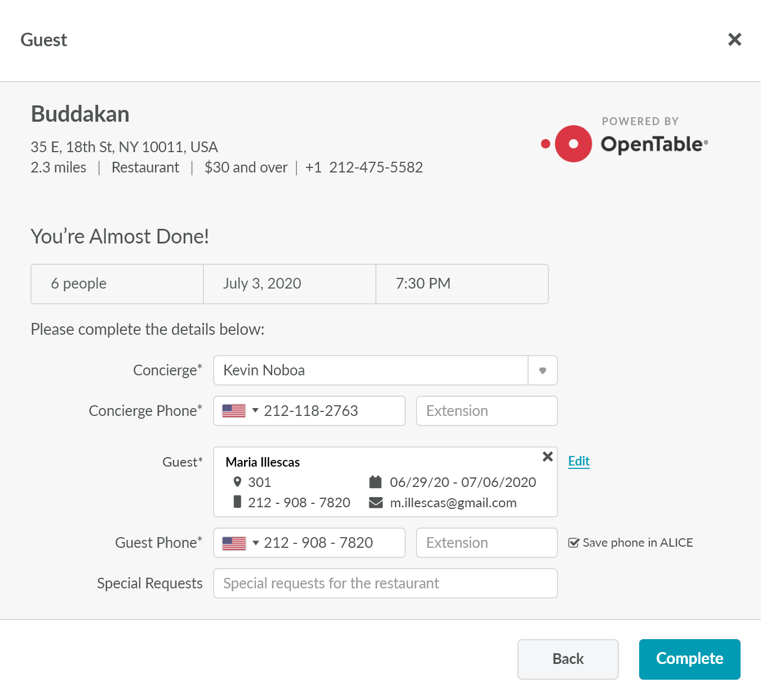This screenshot has width=762, height=700.
Task: Click the POWERED BY caption
Action: (640, 121)
